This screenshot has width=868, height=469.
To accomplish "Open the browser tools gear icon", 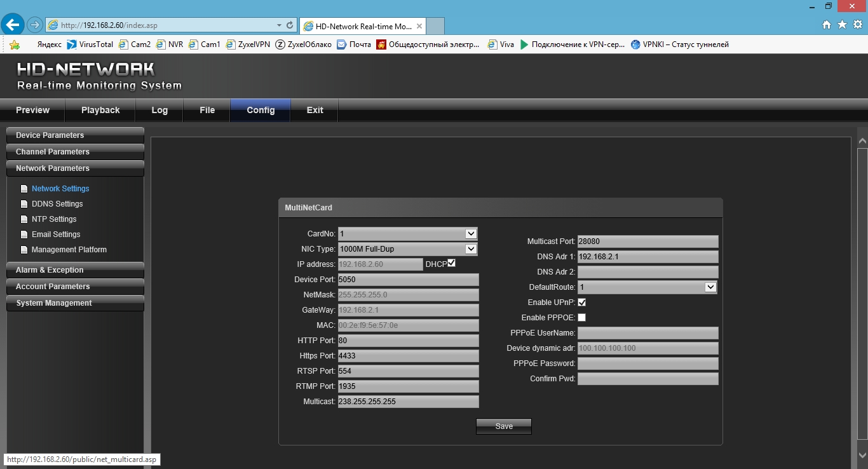I will pyautogui.click(x=857, y=25).
